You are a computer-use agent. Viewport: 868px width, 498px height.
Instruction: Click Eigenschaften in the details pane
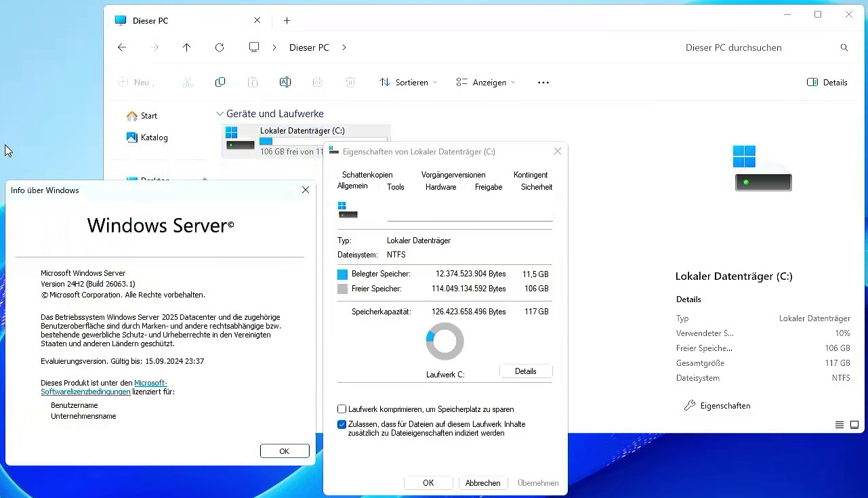click(718, 406)
